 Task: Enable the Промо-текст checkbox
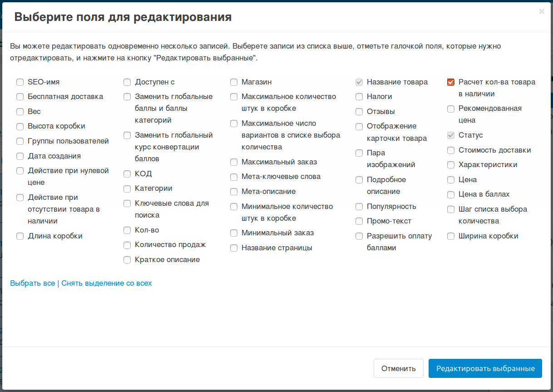point(359,221)
